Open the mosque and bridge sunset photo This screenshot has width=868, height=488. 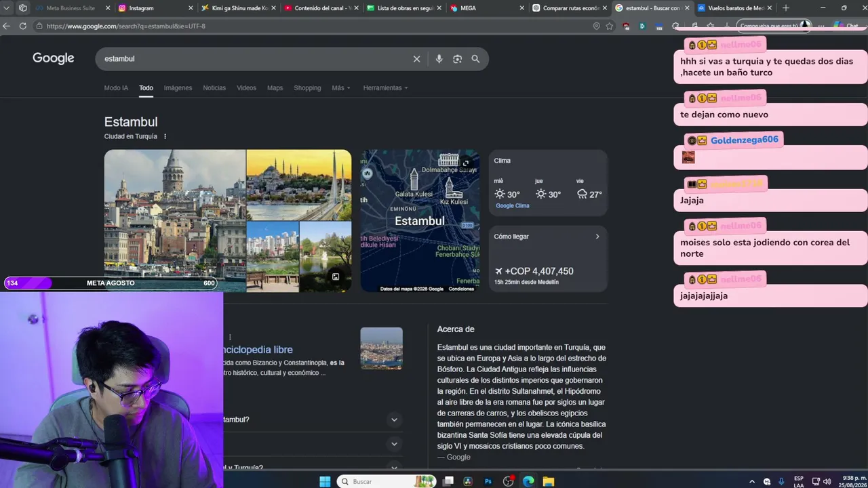tap(299, 185)
